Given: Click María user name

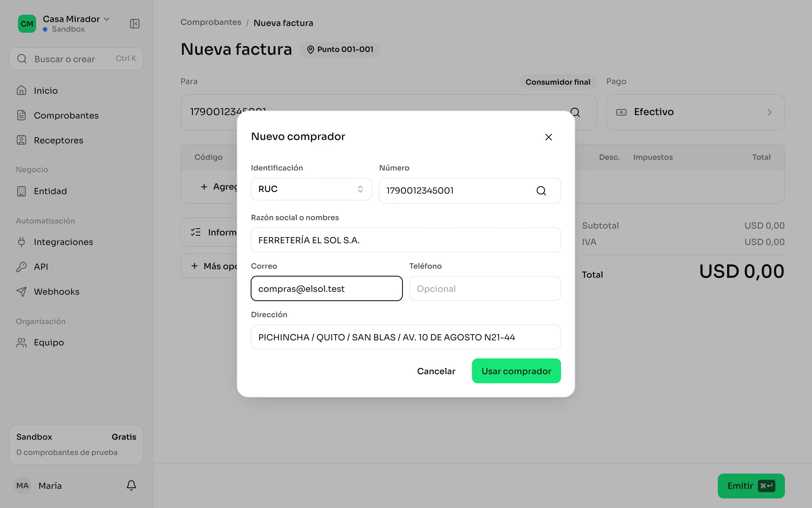Looking at the screenshot, I should coord(50,485).
